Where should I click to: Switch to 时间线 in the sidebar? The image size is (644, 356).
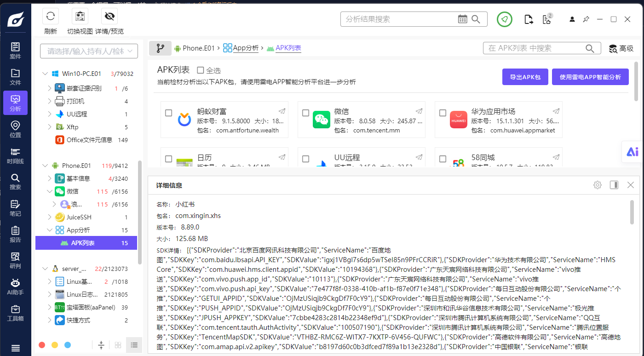[x=15, y=155]
